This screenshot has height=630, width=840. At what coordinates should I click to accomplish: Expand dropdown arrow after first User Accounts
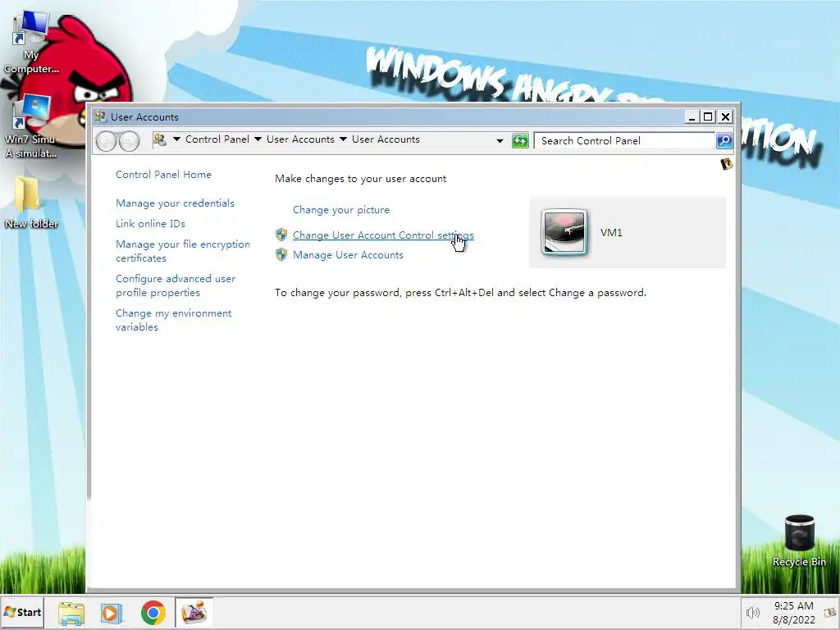click(x=343, y=139)
